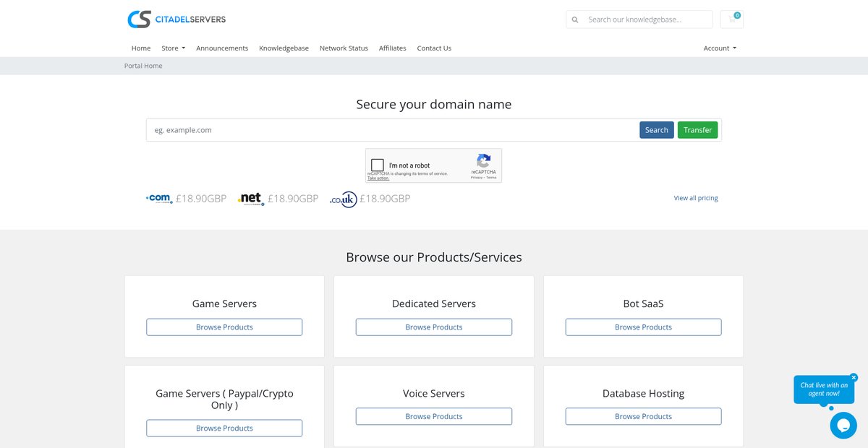
Task: Open reCAPTCHA Take action link
Action: coord(378,178)
